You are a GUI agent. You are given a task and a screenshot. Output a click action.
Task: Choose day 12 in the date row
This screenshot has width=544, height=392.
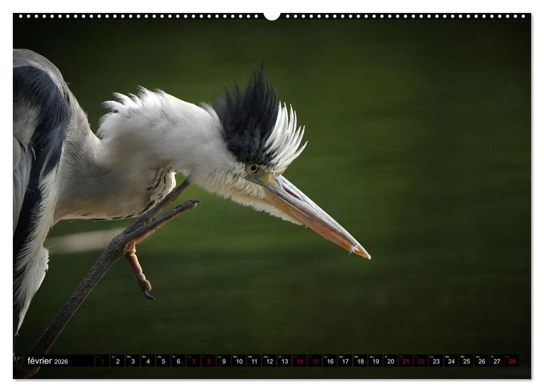pyautogui.click(x=269, y=361)
